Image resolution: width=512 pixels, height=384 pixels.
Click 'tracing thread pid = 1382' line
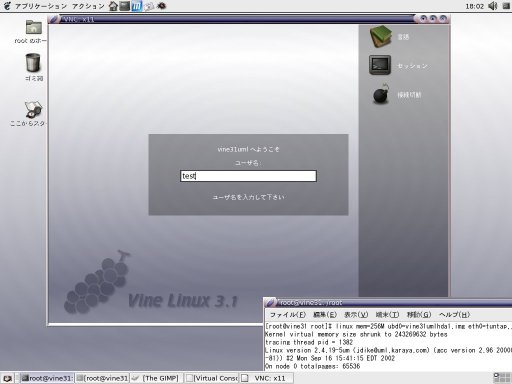[x=309, y=342]
